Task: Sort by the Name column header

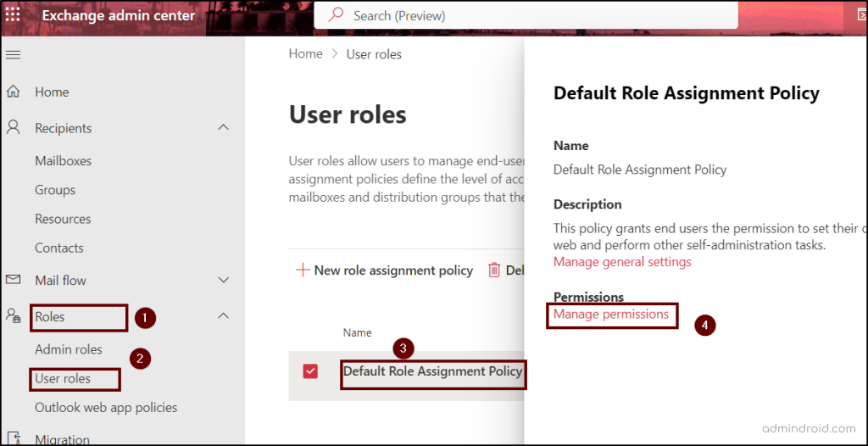Action: tap(357, 332)
